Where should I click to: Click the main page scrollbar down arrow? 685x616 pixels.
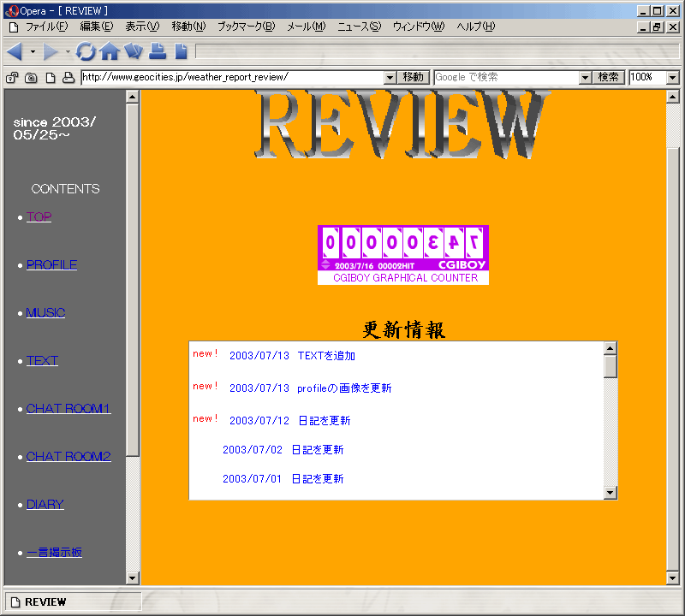(672, 578)
